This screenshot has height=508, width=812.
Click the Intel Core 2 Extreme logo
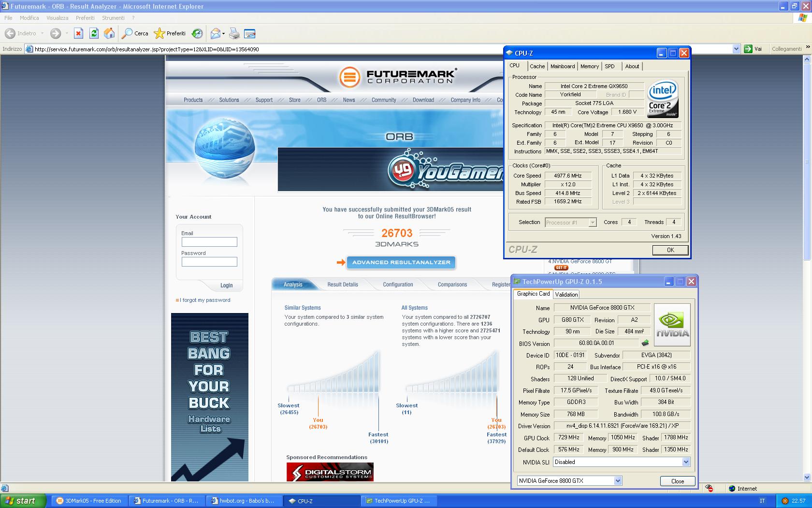pyautogui.click(x=662, y=99)
